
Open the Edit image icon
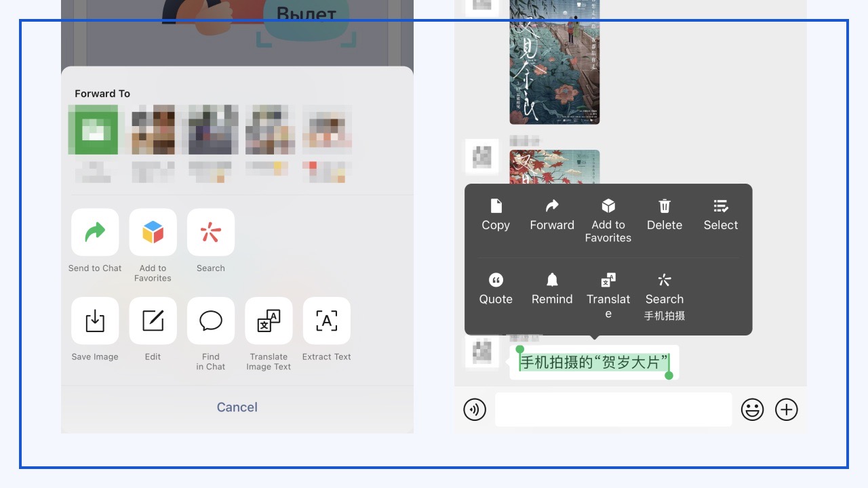pyautogui.click(x=153, y=321)
